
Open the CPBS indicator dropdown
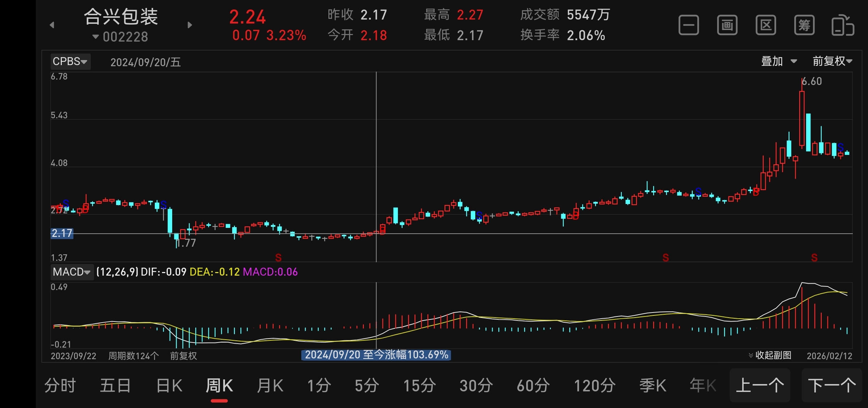pos(70,61)
